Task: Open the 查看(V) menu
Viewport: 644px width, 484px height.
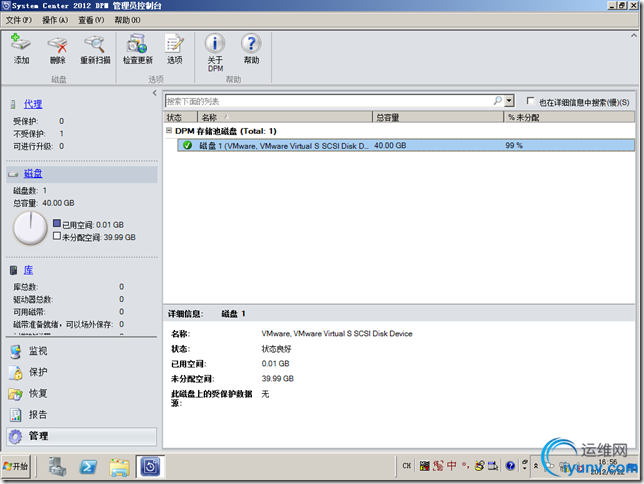Action: (x=91, y=20)
